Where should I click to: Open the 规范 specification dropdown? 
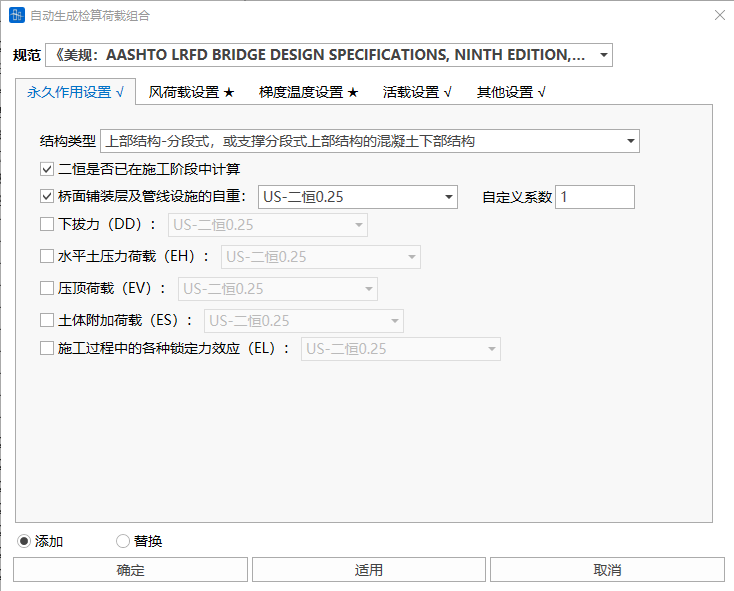pos(329,55)
